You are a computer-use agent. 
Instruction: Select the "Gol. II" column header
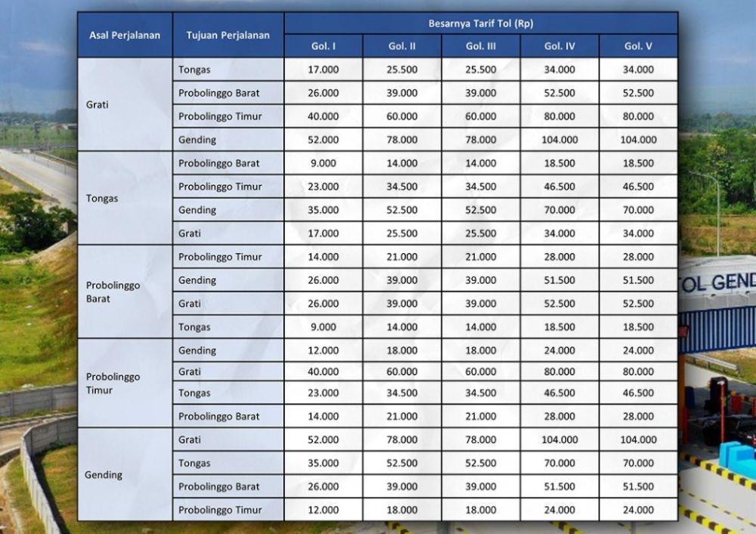pyautogui.click(x=401, y=46)
